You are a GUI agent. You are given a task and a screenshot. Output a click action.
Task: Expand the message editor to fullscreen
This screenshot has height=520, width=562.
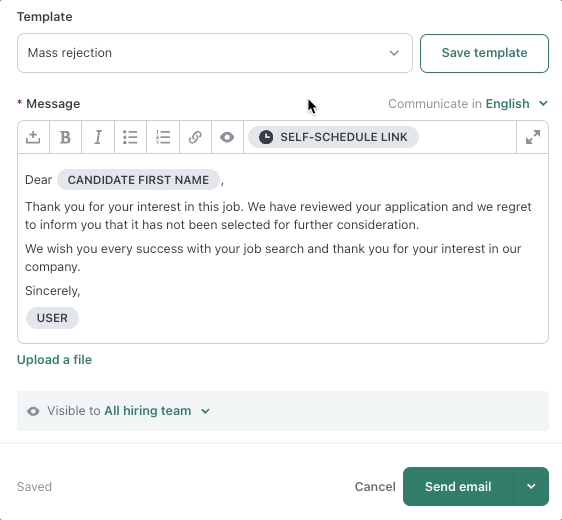point(533,137)
